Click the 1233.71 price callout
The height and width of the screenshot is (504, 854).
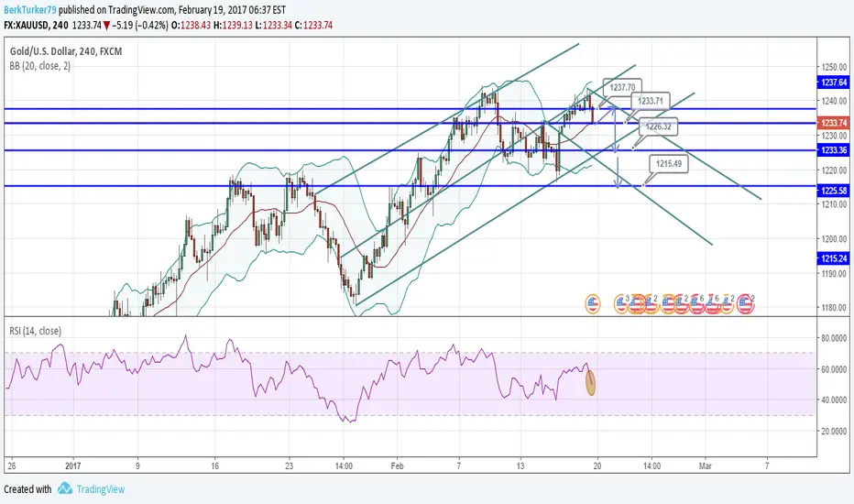[x=651, y=101]
